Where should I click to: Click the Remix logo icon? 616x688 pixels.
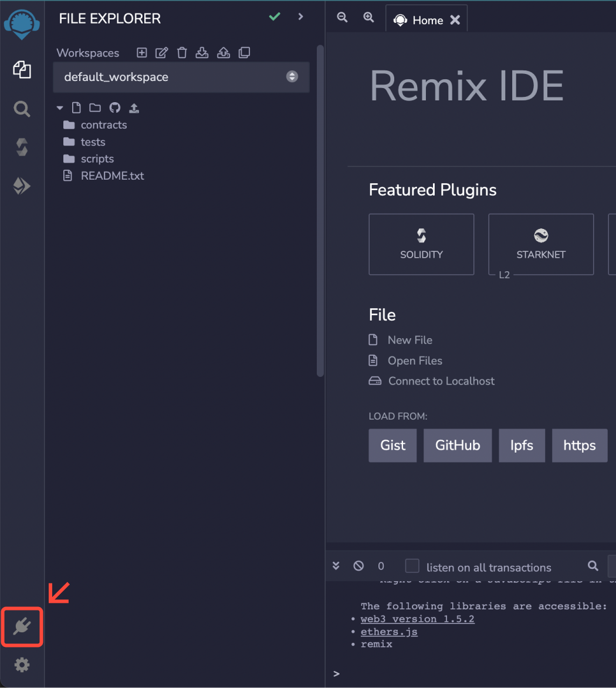22,23
